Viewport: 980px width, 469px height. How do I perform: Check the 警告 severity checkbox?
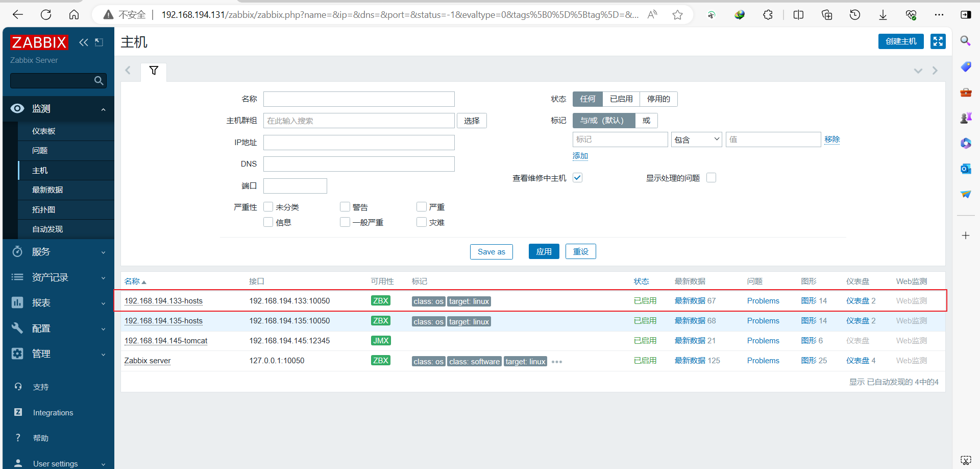(345, 207)
